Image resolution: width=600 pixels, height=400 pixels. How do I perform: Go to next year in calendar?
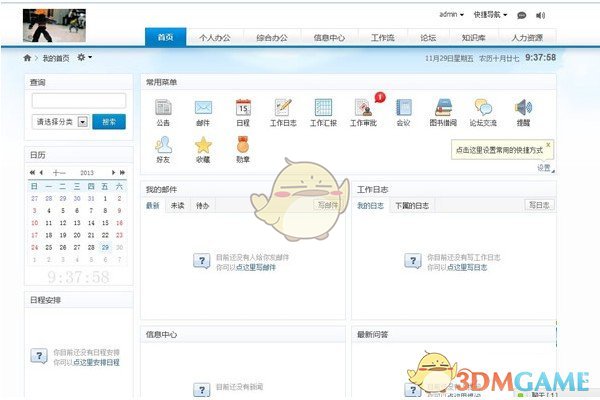click(x=122, y=173)
